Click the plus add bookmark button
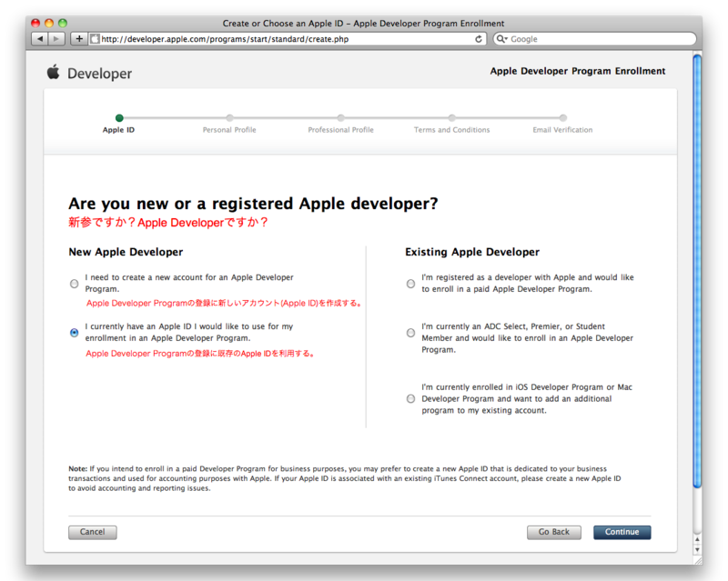Image resolution: width=728 pixels, height=581 pixels. click(x=79, y=39)
